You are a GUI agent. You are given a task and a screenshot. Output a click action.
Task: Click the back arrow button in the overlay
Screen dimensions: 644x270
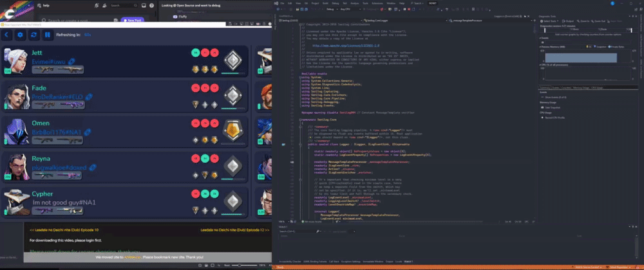(7, 34)
